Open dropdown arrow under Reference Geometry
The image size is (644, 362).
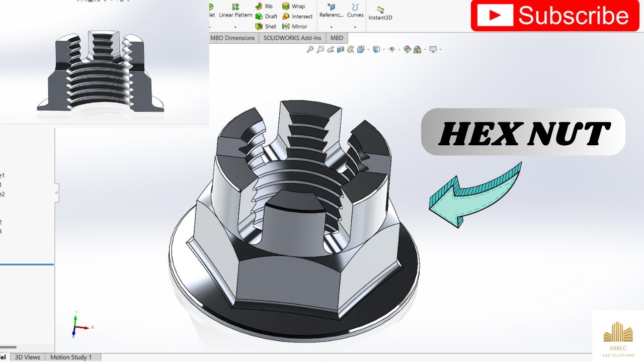(x=331, y=27)
